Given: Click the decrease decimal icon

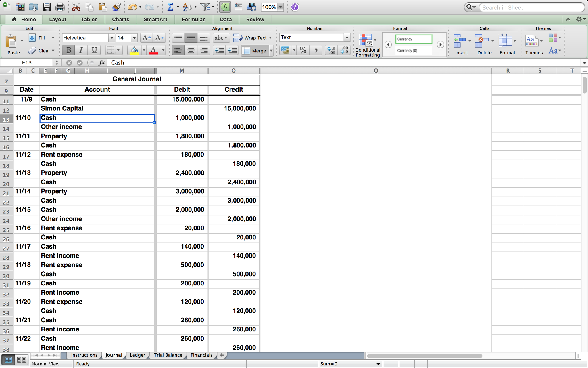Looking at the screenshot, I should pos(344,50).
